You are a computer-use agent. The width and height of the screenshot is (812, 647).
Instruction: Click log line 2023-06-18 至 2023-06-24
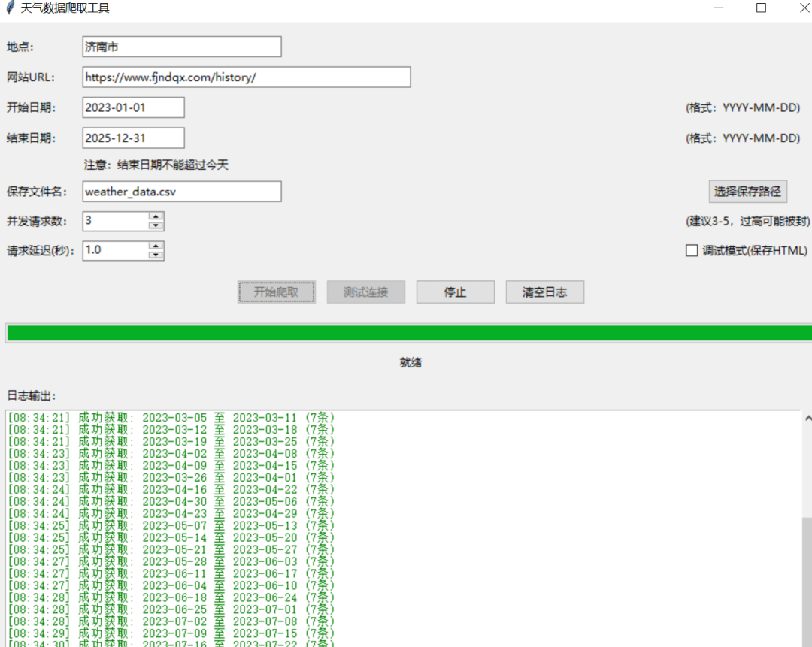pos(171,597)
